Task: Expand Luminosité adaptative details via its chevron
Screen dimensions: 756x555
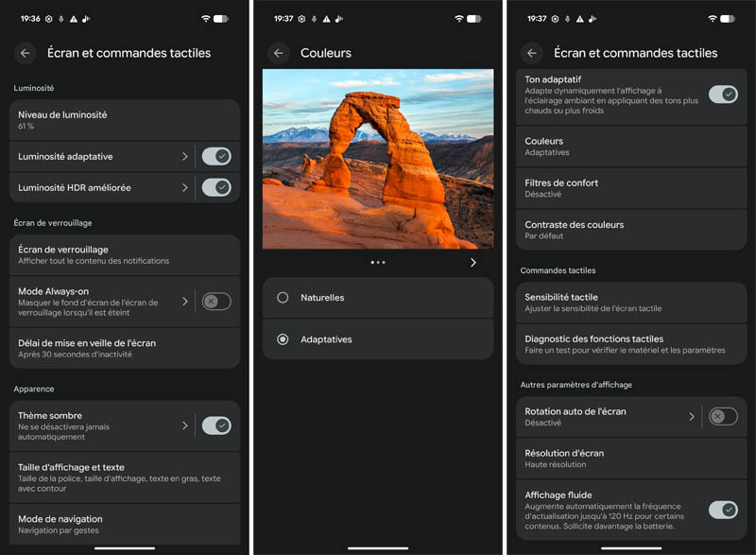Action: pyautogui.click(x=185, y=156)
